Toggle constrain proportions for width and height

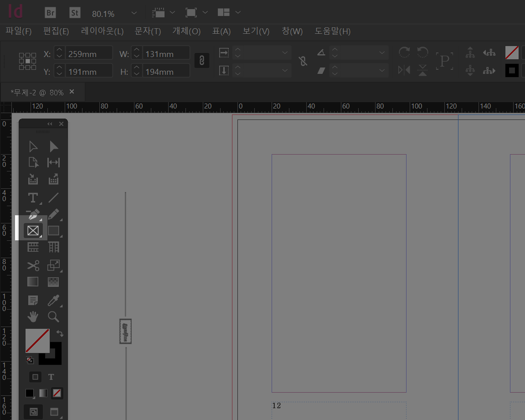(201, 61)
